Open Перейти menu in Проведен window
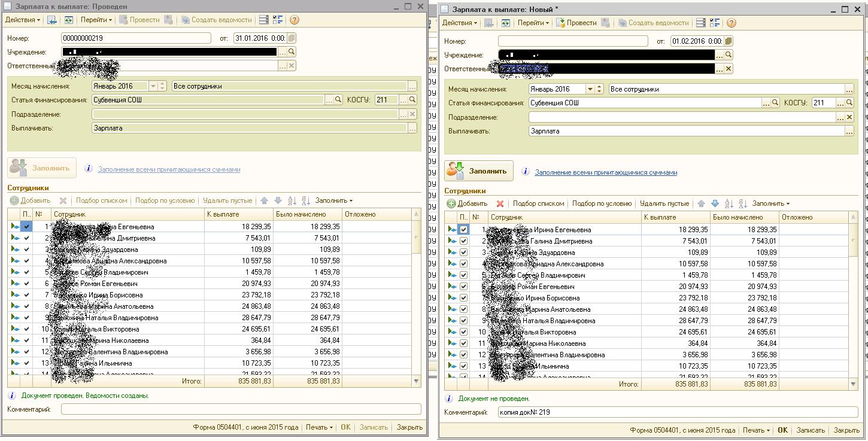 coord(96,20)
